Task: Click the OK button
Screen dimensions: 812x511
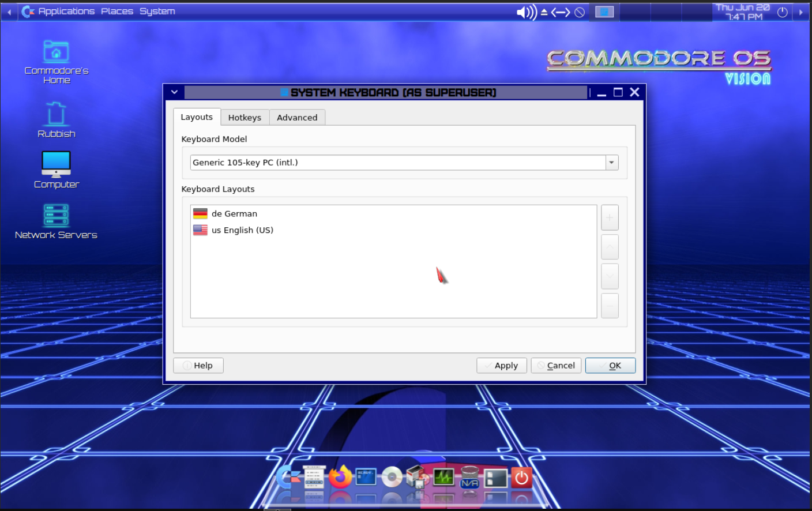Action: [x=610, y=366]
